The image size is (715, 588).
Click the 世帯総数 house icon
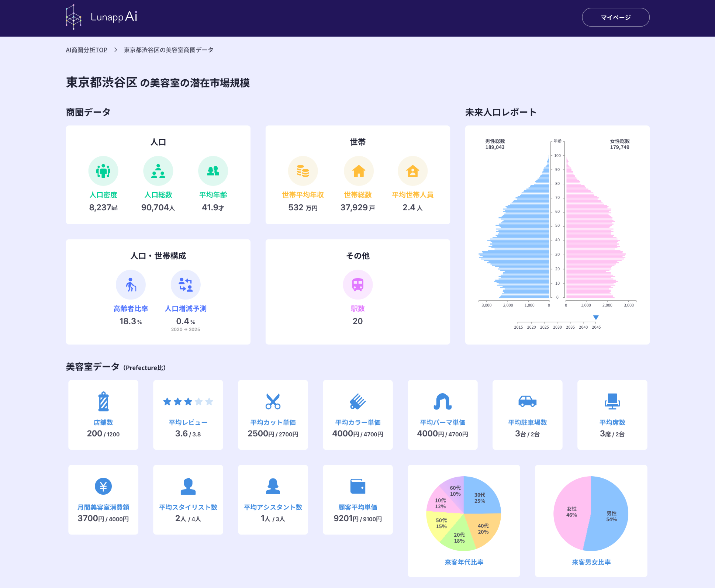coord(358,171)
